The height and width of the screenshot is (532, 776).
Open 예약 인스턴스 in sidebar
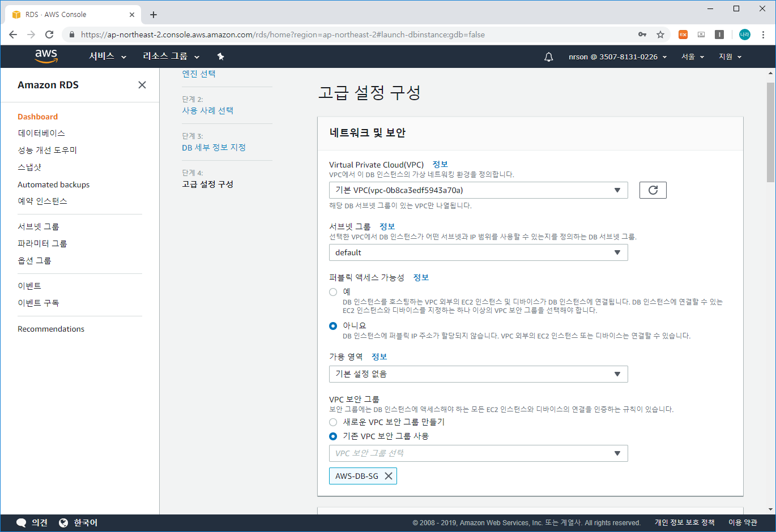click(42, 201)
